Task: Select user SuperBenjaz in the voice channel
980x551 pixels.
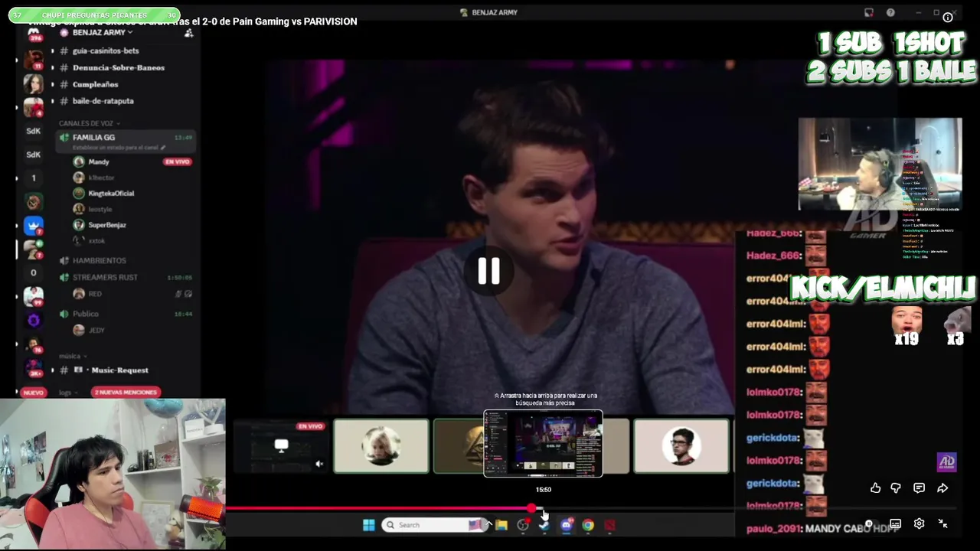Action: point(106,225)
